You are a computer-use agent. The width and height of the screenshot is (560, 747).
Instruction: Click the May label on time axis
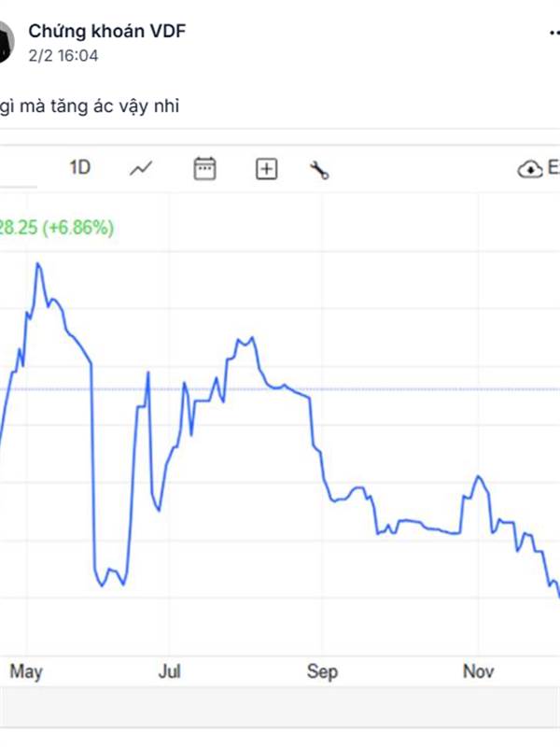click(x=26, y=671)
